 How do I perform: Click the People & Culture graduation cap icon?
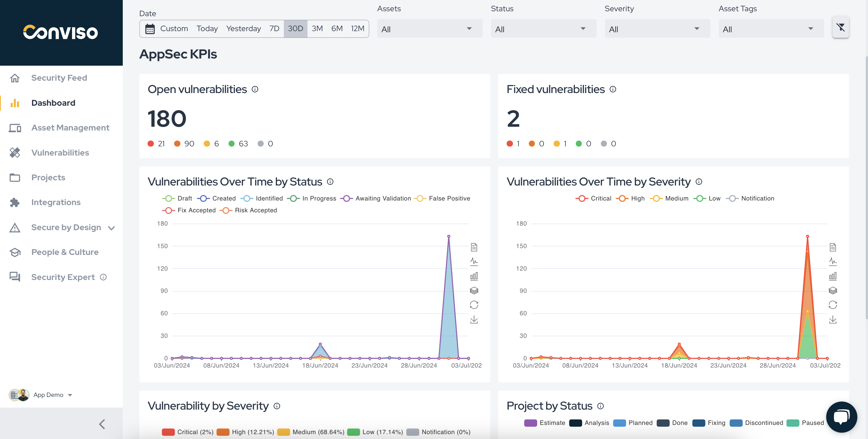pos(15,252)
